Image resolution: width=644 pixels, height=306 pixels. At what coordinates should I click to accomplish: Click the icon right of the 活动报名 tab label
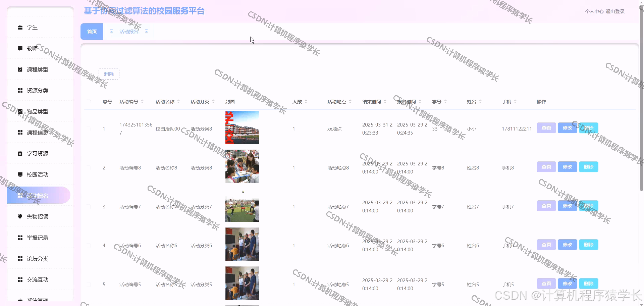[146, 31]
